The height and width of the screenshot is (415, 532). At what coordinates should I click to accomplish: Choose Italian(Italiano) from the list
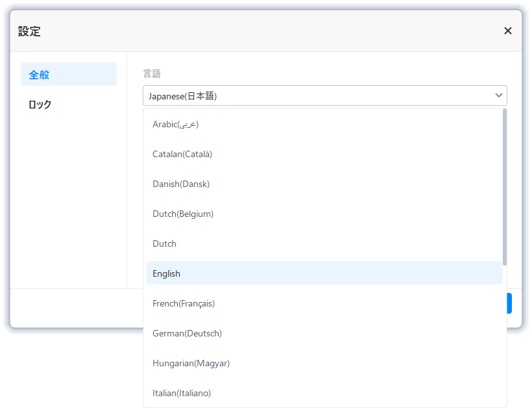pyautogui.click(x=324, y=394)
